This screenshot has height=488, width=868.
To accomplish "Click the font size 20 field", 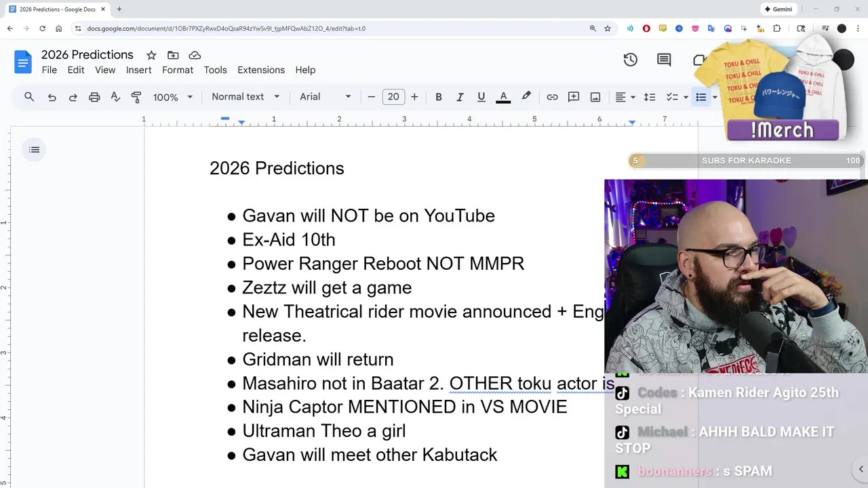I will pyautogui.click(x=393, y=97).
